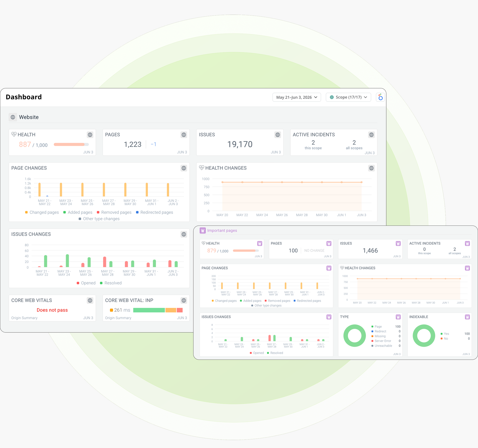This screenshot has height=448, width=478.
Task: Click crown icon on Important pages HEALTH card
Action: (x=260, y=243)
